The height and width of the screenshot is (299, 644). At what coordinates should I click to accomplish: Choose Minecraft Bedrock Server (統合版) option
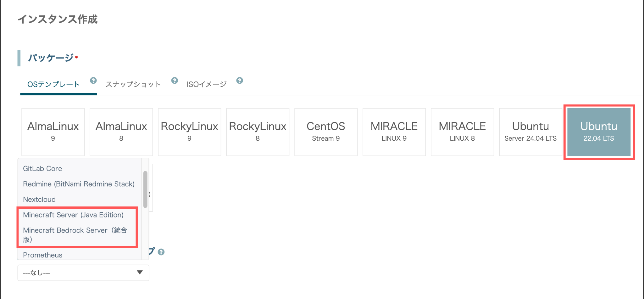75,235
